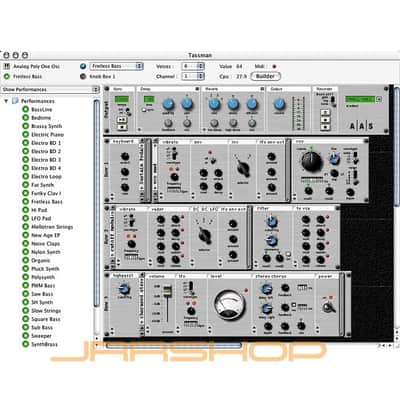
Task: Click the blue knob icon beside the preset combo box
Action: click(83, 66)
